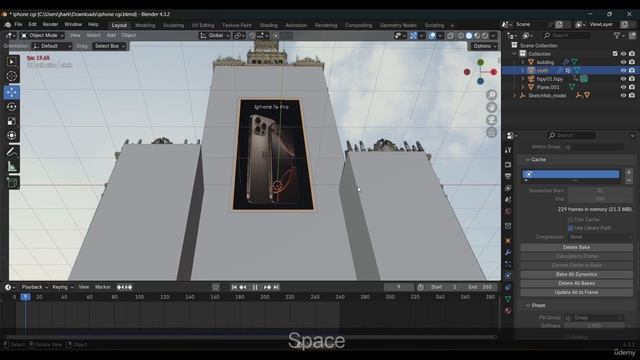Open the Scene properties tab
640x360 pixels.
tap(508, 200)
